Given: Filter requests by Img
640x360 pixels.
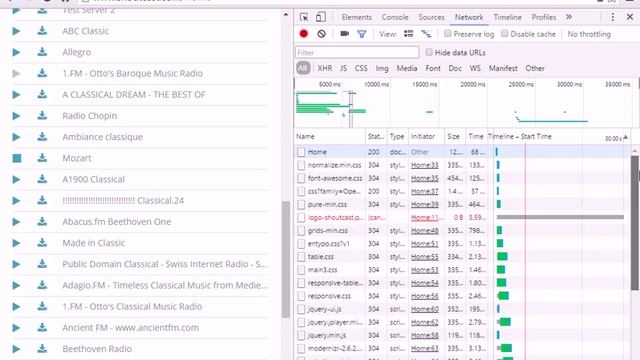Looking at the screenshot, I should pos(382,69).
